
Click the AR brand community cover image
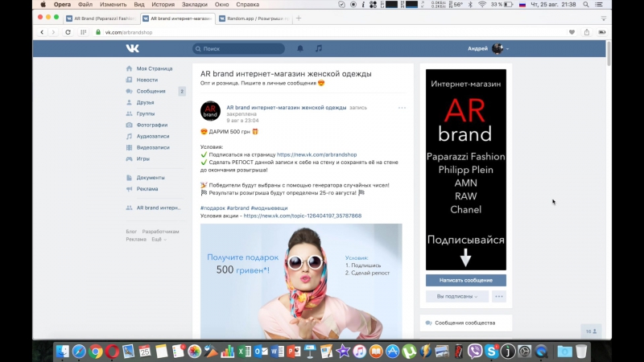click(x=466, y=170)
